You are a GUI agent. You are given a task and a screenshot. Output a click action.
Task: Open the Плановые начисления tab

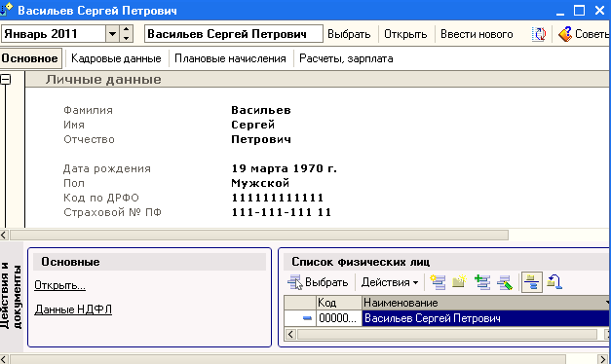point(230,58)
